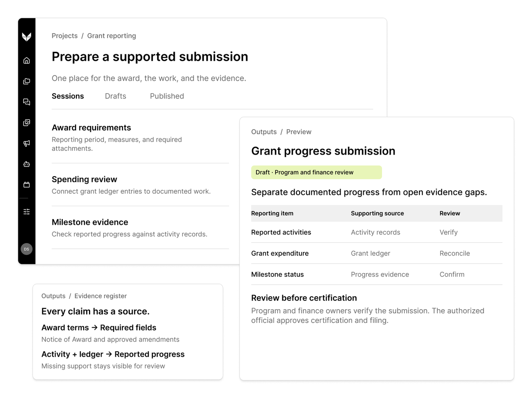Open the image gallery icon in sidebar
Viewport: 532px width, 399px height.
coord(27,123)
